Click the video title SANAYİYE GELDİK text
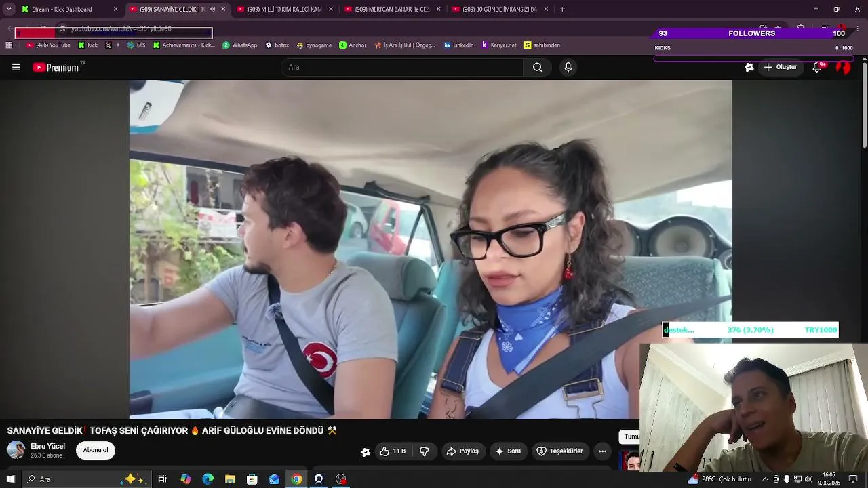Image resolution: width=868 pixels, height=488 pixels. (x=172, y=430)
